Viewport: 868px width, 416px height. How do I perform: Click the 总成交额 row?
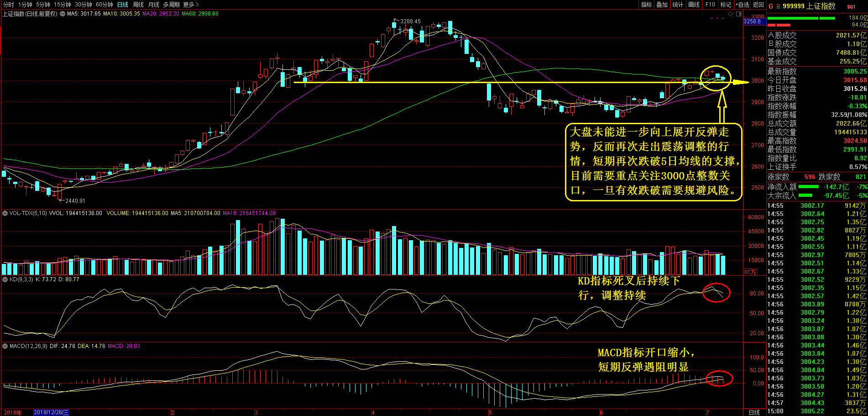[x=817, y=123]
